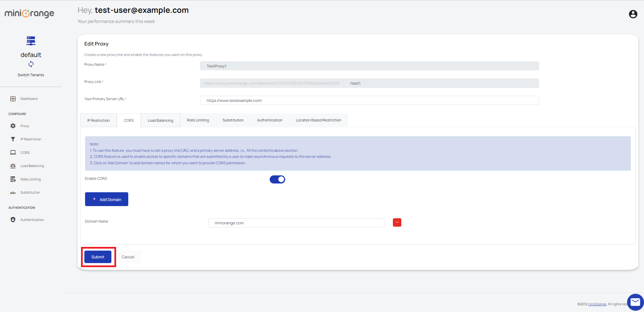Click the default tenant server icon
644x312 pixels.
click(31, 41)
